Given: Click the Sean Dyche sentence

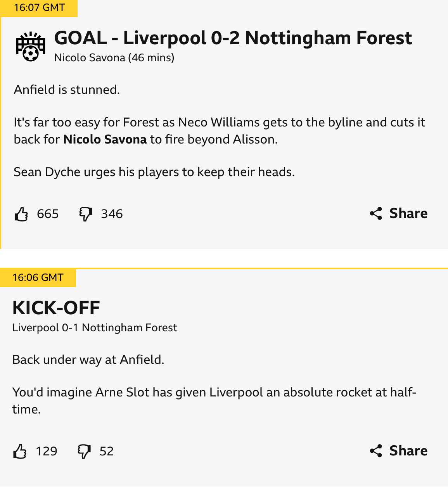Looking at the screenshot, I should [x=154, y=172].
